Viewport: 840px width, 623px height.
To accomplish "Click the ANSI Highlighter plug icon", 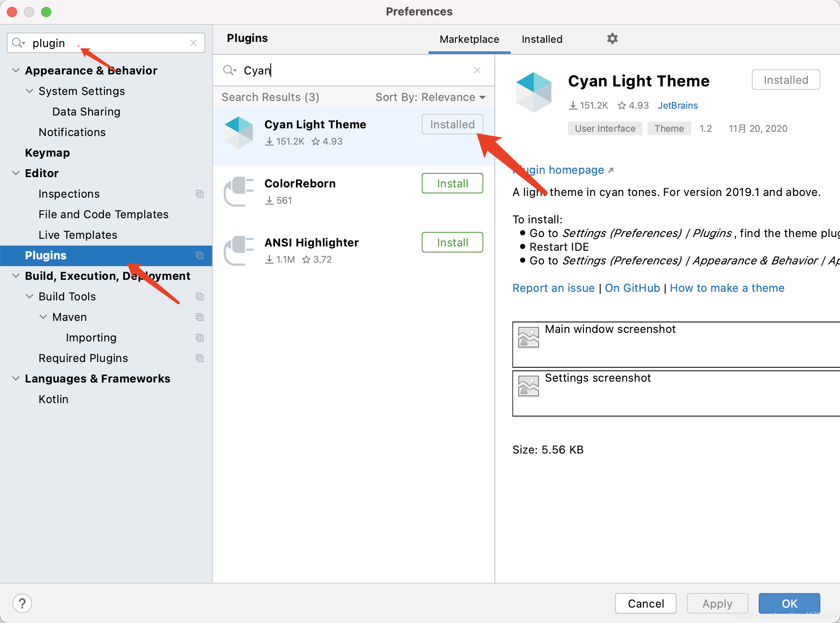I will (239, 250).
